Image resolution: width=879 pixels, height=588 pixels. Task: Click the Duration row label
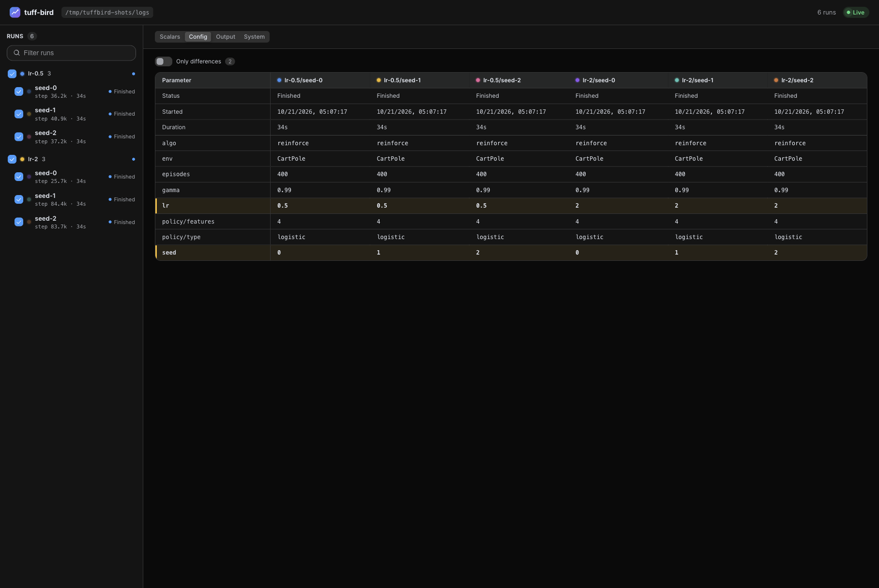pos(174,127)
